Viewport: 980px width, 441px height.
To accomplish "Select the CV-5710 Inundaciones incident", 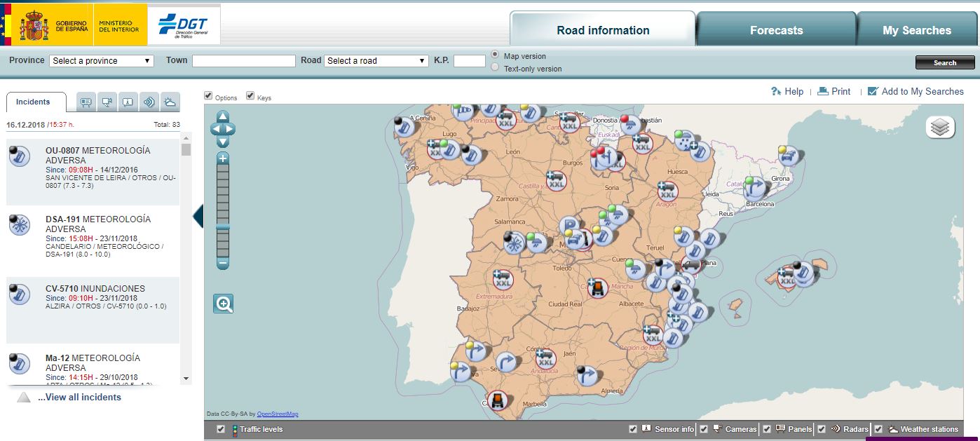I will (93, 309).
